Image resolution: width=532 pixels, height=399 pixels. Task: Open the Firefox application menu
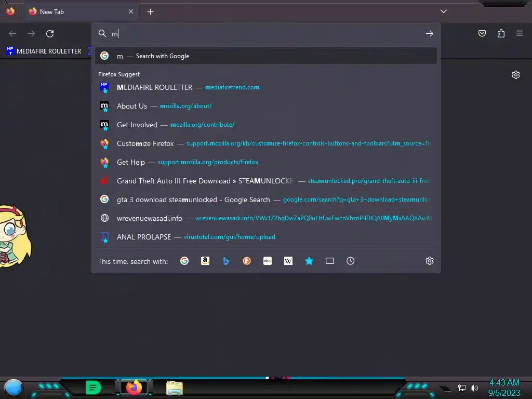[x=520, y=33]
